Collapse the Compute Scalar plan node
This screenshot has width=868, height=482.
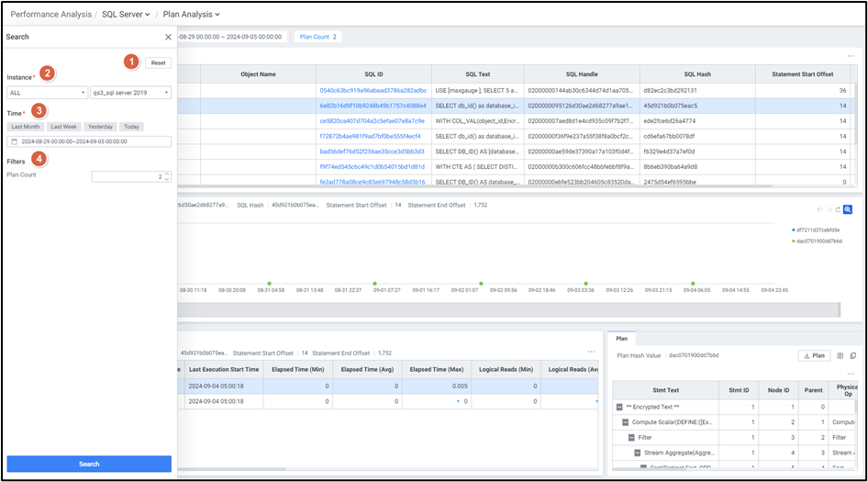pyautogui.click(x=624, y=422)
